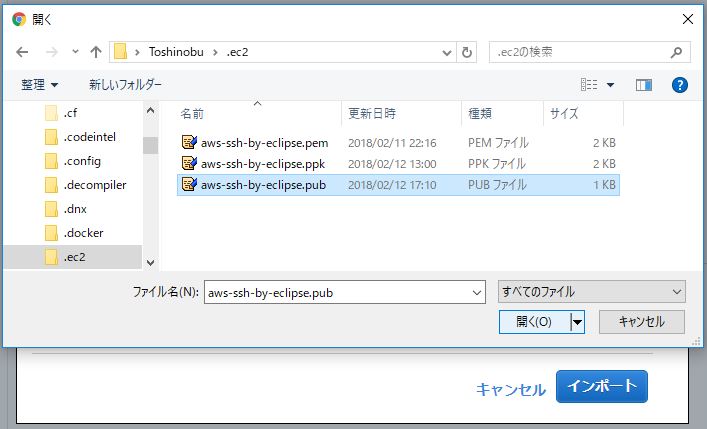Cancel the file open dialog
The width and height of the screenshot is (707, 429).
pos(642,322)
